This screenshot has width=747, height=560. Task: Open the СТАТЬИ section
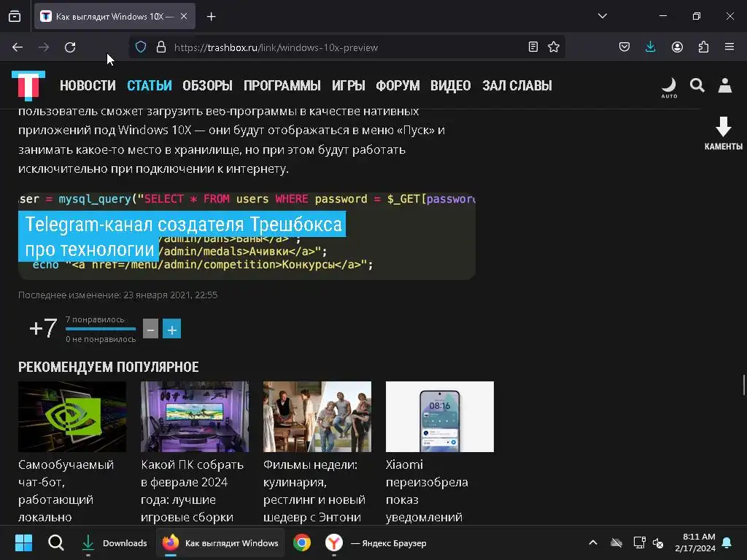[x=149, y=86]
